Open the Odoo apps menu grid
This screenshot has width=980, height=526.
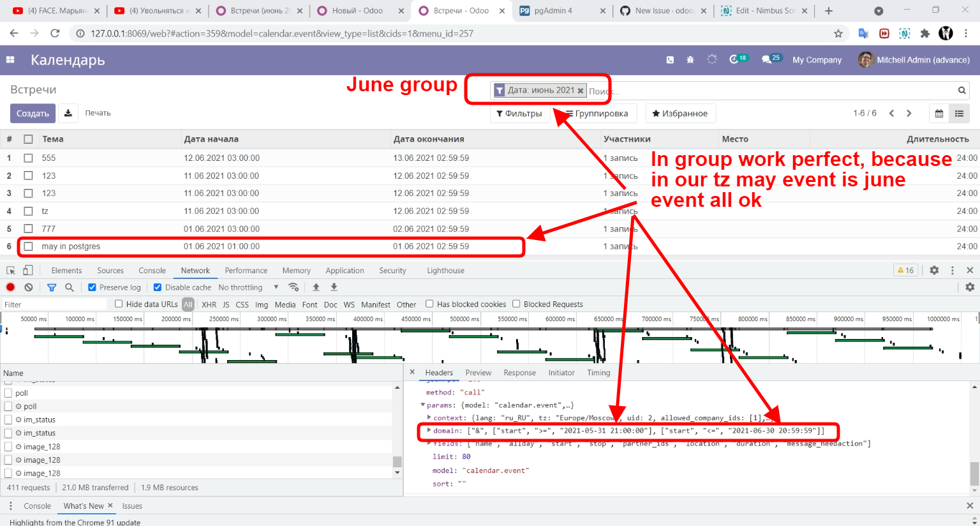tap(10, 59)
